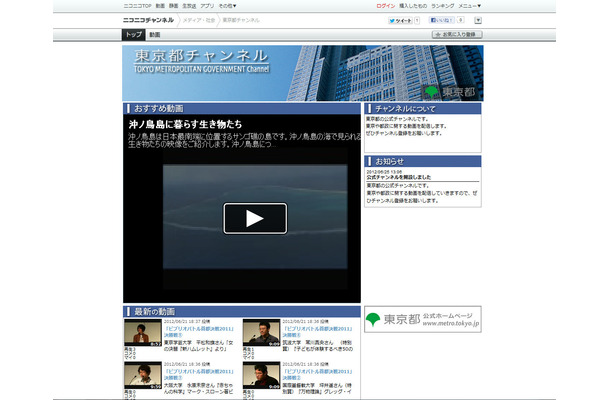610x400 pixels.
Task: Click the green ginkgo icon in 公式ホームページ banner
Action: 373,319
